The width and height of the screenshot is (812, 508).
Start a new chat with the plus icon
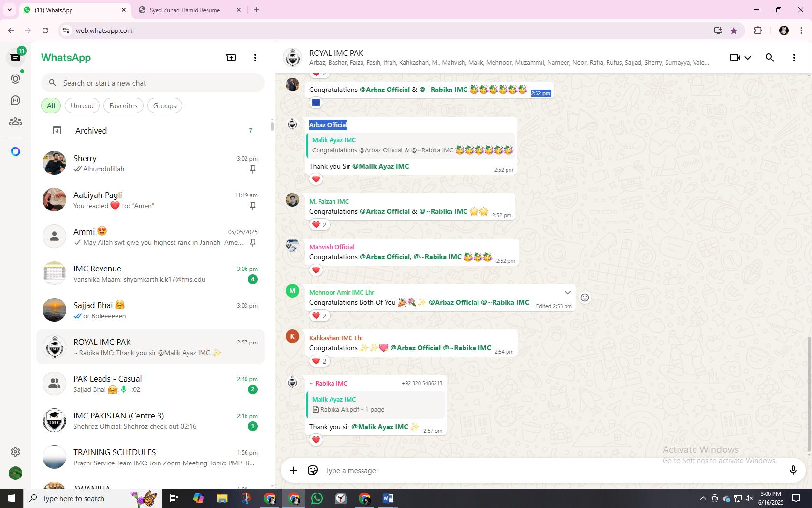click(231, 58)
